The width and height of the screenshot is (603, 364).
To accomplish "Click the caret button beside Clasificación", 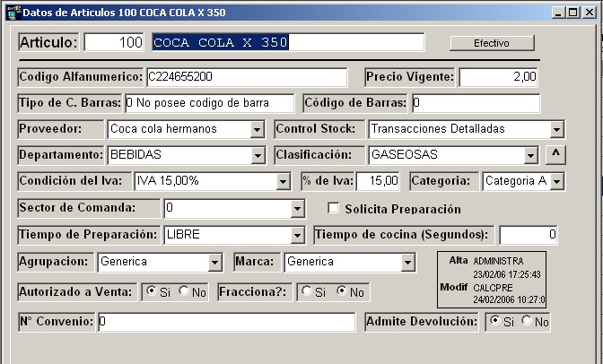I will pos(555,155).
